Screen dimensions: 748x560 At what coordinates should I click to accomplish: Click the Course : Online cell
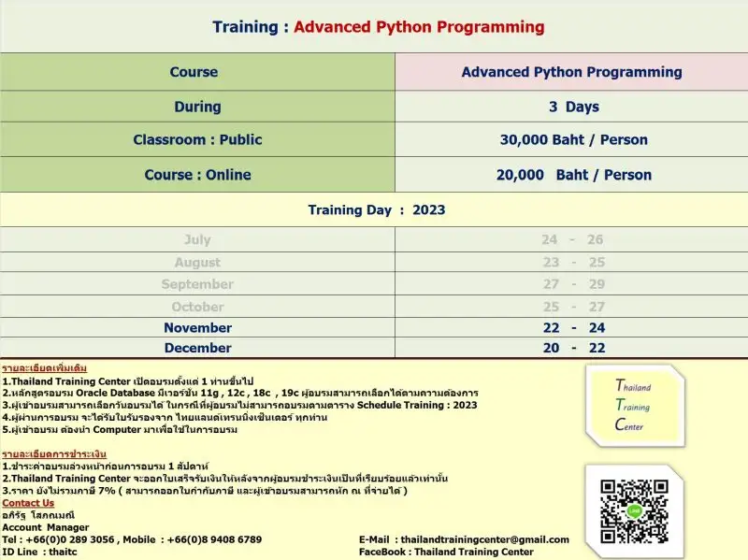tap(197, 175)
